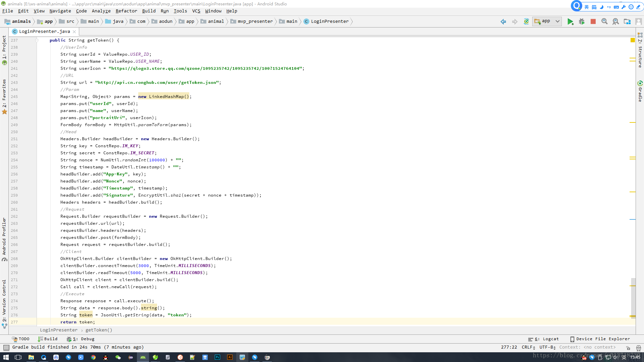This screenshot has width=644, height=362.
Task: Click the animals breadcrumb in navigation bar
Action: [18, 21]
